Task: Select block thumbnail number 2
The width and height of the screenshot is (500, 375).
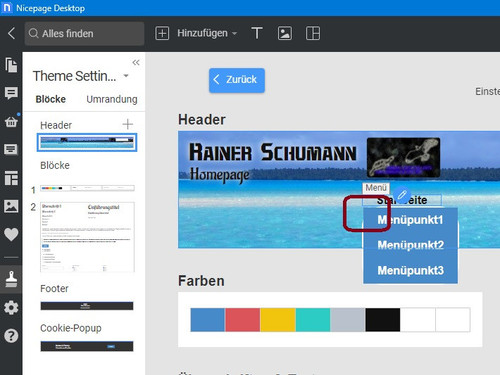Action: [x=87, y=237]
